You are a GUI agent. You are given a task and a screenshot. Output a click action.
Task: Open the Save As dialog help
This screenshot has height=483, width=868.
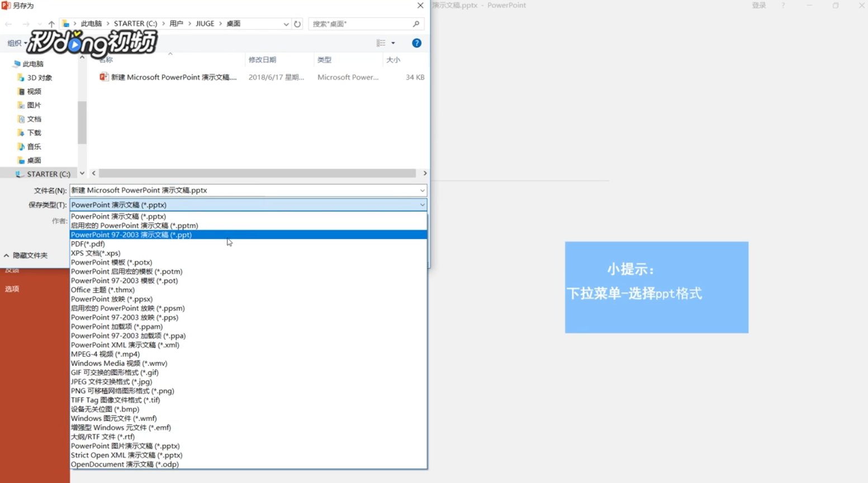point(416,43)
